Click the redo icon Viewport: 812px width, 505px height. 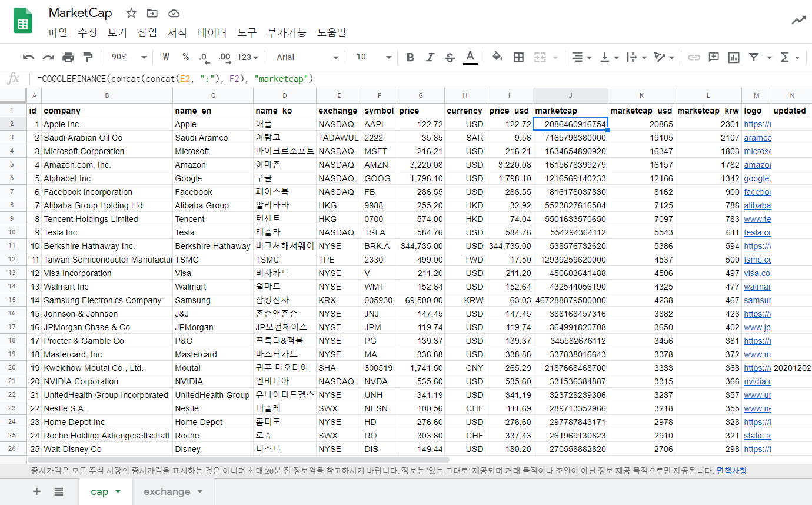[48, 57]
